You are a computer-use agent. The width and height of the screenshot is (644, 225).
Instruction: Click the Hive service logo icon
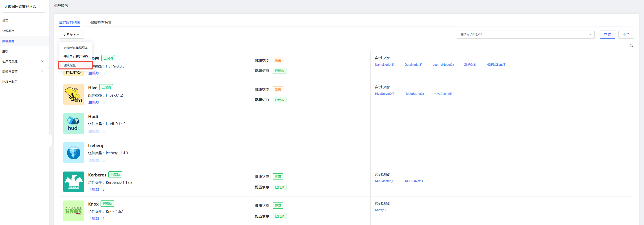click(73, 95)
